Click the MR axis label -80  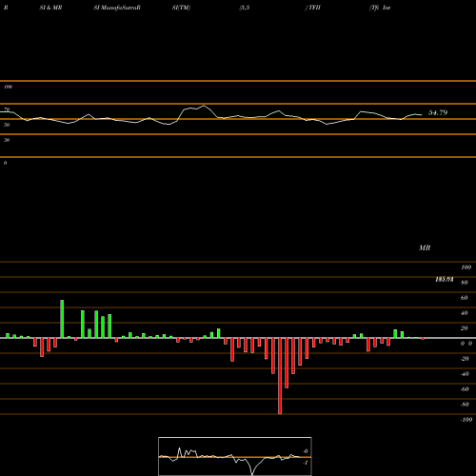[x=465, y=405]
